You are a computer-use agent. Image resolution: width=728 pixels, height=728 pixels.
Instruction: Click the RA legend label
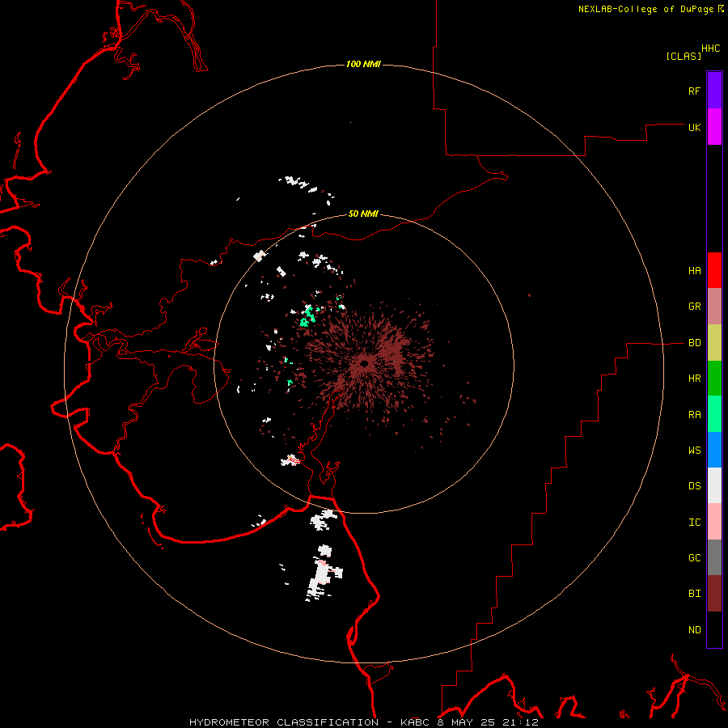click(x=694, y=415)
